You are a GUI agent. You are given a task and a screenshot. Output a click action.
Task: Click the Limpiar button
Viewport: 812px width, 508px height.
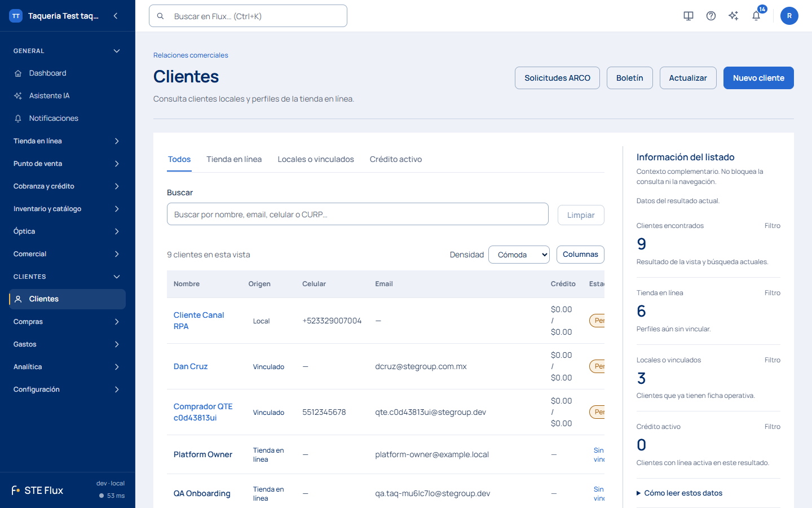(x=581, y=215)
